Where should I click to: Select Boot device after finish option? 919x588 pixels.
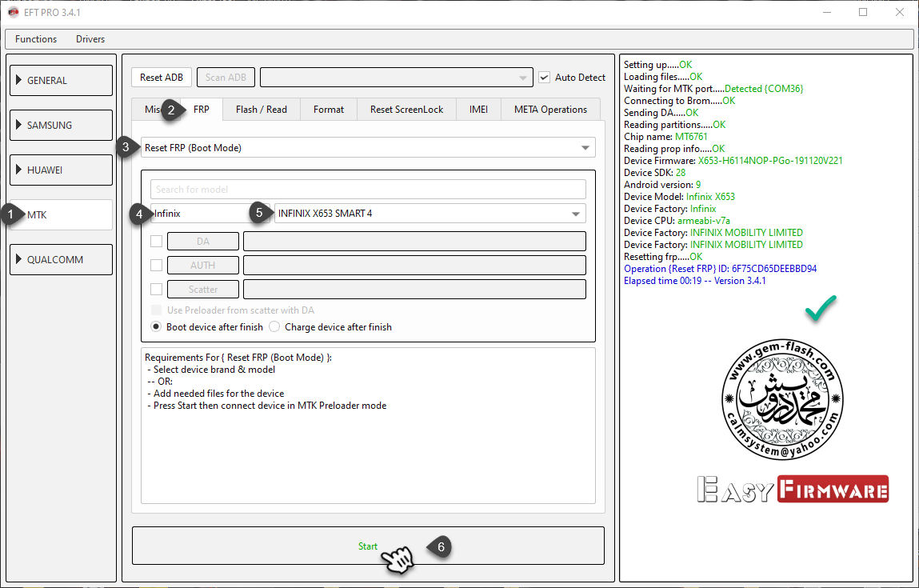[156, 327]
